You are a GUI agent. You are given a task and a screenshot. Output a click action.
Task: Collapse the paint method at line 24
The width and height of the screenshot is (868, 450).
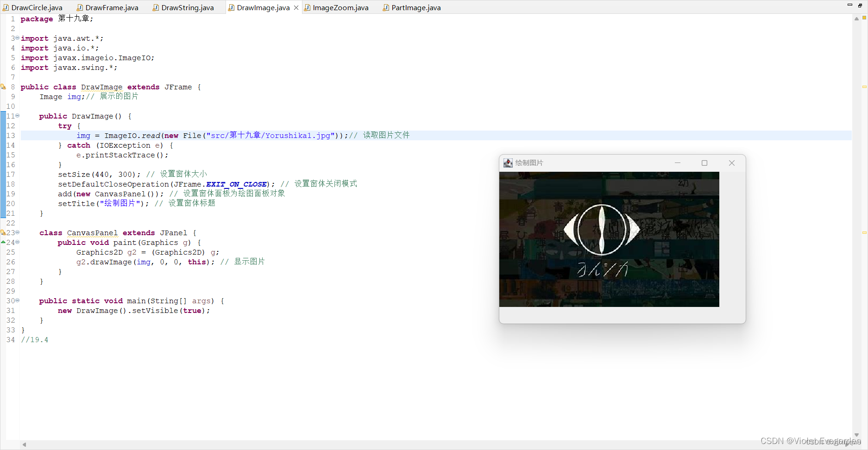18,242
